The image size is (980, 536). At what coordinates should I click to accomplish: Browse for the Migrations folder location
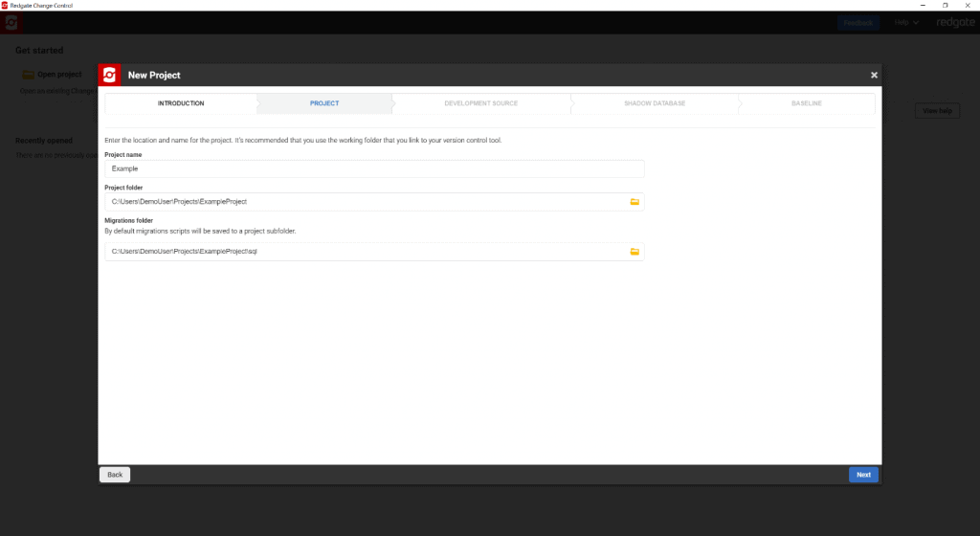coord(634,252)
